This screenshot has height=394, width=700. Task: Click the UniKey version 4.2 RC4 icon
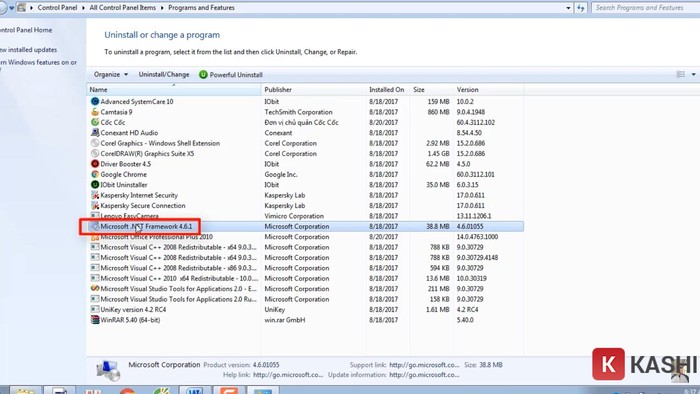click(x=95, y=309)
